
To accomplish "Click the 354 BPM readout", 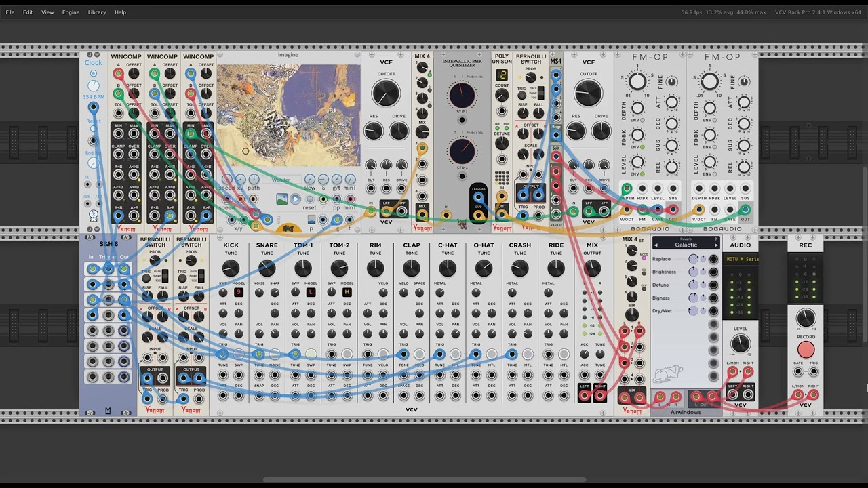I will [94, 97].
